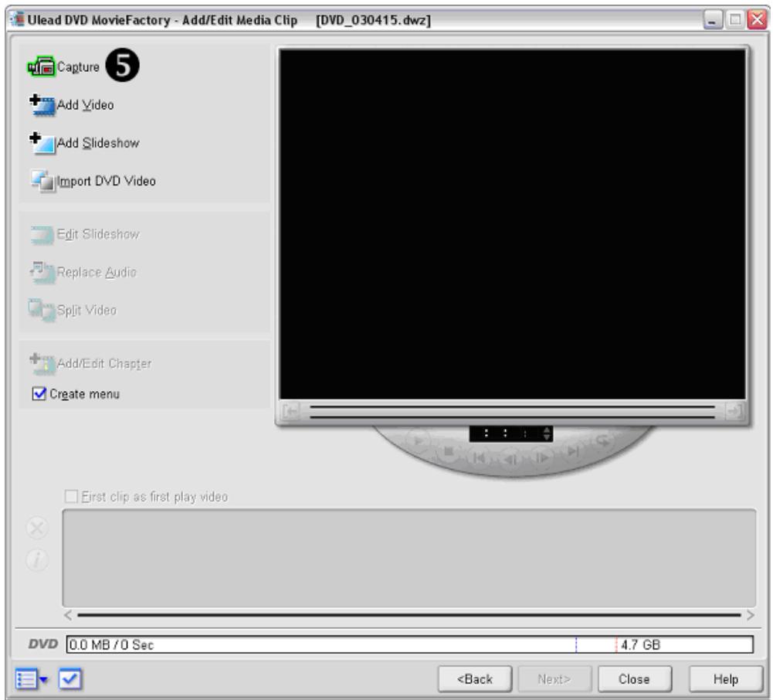Click the go-to-end button in the preview
773x700 pixels.
573,451
